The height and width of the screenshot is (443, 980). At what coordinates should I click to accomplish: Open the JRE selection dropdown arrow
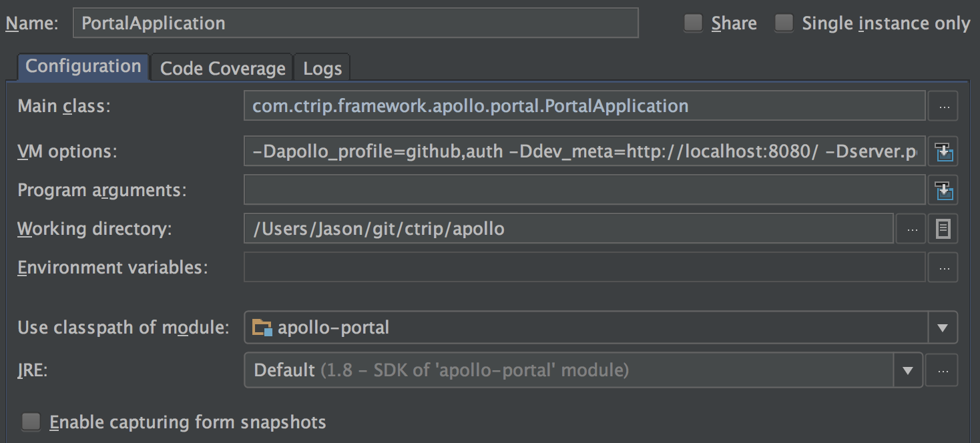pos(907,370)
